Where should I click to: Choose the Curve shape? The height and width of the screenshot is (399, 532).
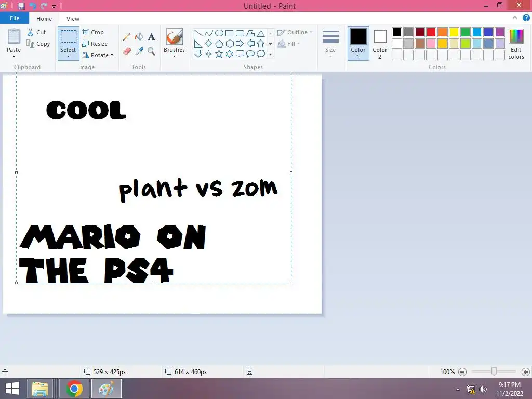[209, 33]
